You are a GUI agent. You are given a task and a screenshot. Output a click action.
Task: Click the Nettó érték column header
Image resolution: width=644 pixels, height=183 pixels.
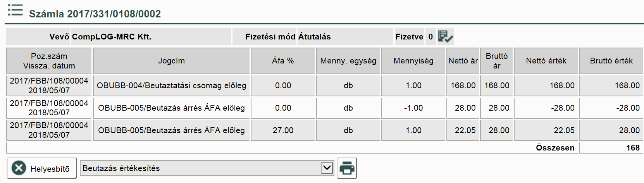[x=546, y=61]
